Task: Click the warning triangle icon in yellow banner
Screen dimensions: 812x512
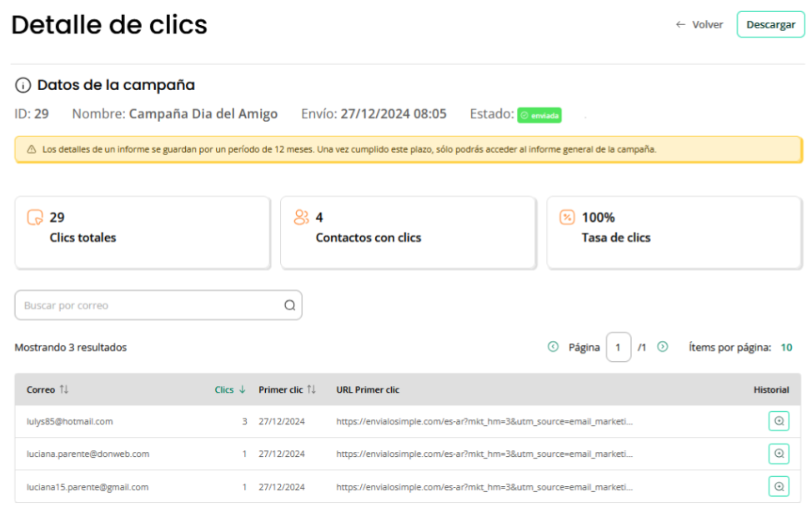Action: click(32, 149)
